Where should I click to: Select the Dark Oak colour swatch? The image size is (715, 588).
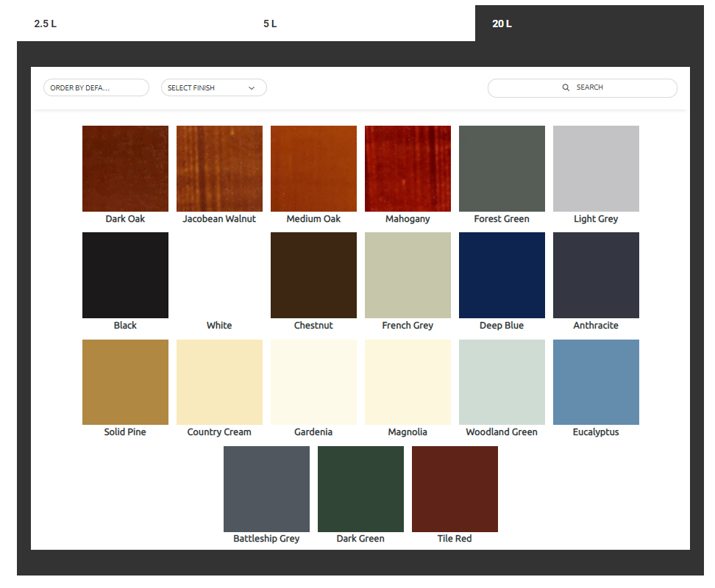(x=125, y=168)
